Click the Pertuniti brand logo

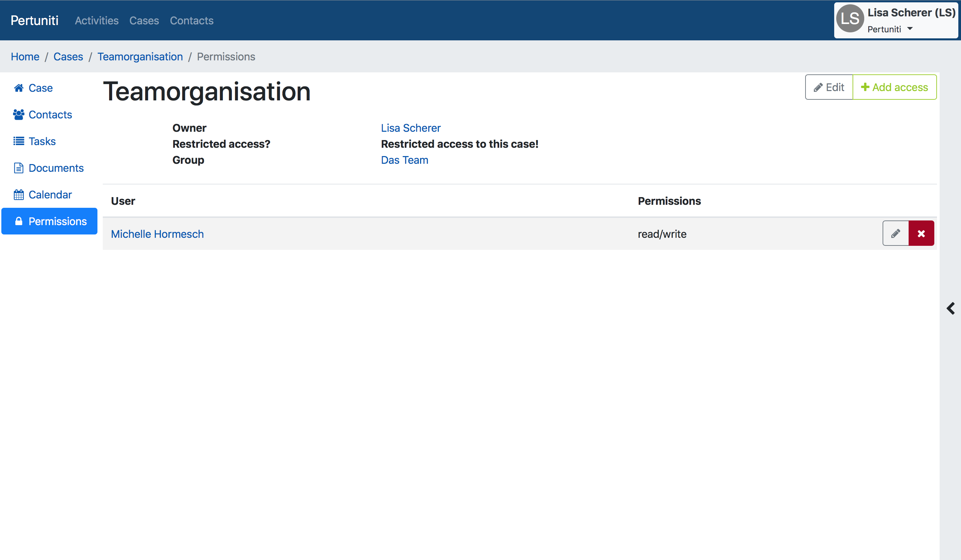click(x=34, y=20)
